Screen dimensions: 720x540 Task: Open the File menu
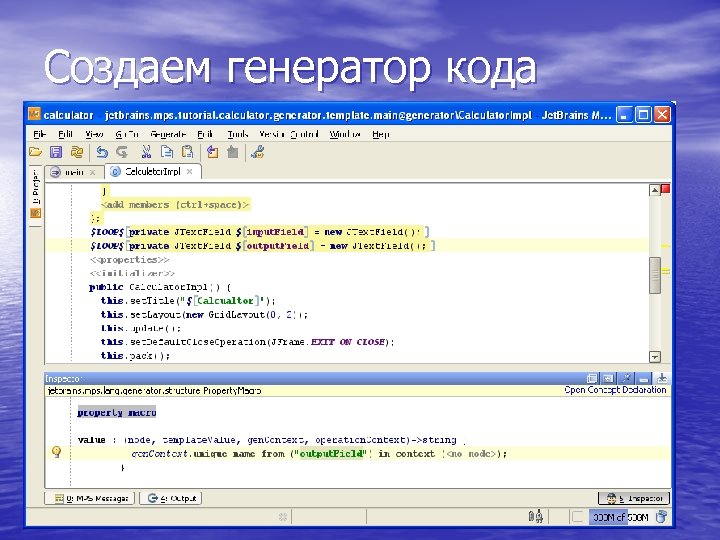(x=39, y=134)
